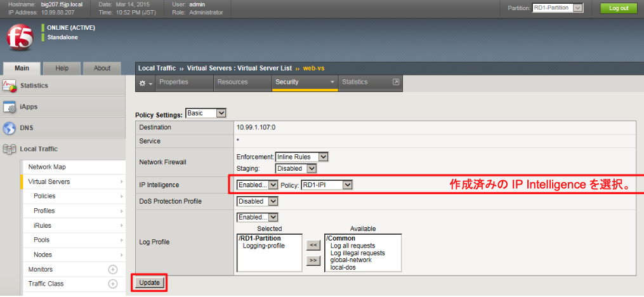Click the popout icon next to Statistics tab
The width and height of the screenshot is (644, 297).
(396, 82)
